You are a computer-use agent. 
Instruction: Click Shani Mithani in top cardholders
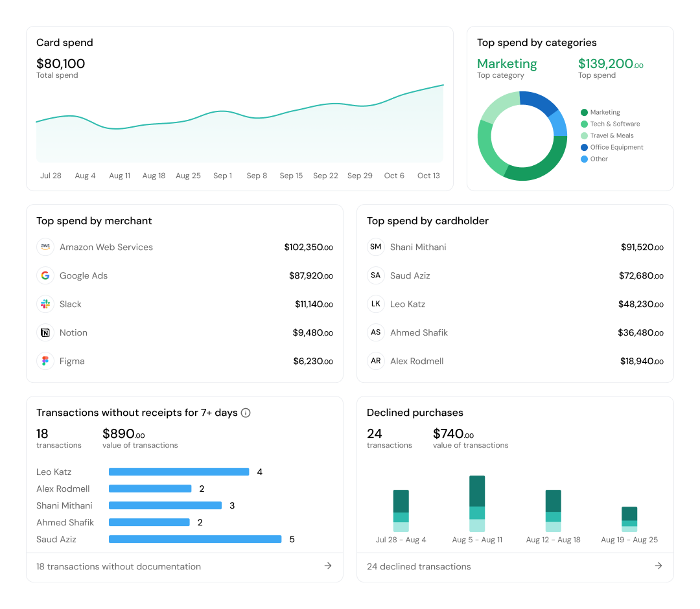(418, 247)
